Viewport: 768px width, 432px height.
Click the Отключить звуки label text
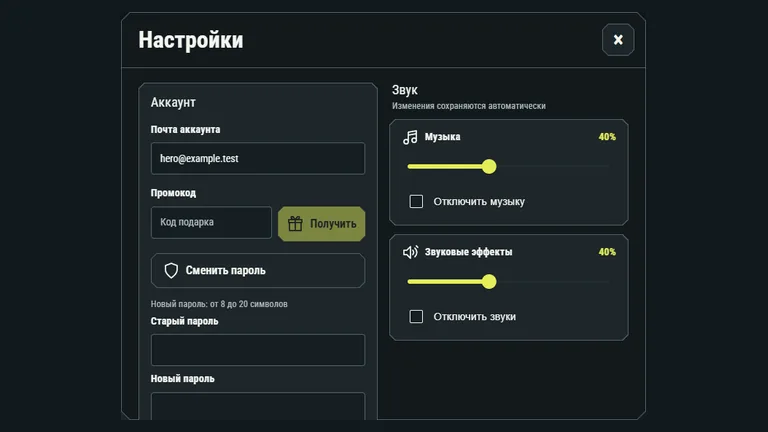point(475,316)
